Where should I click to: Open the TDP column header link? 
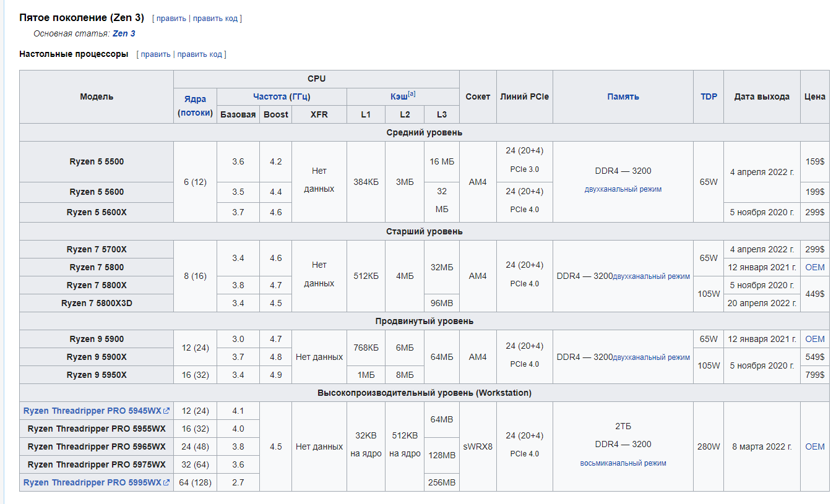pos(709,96)
